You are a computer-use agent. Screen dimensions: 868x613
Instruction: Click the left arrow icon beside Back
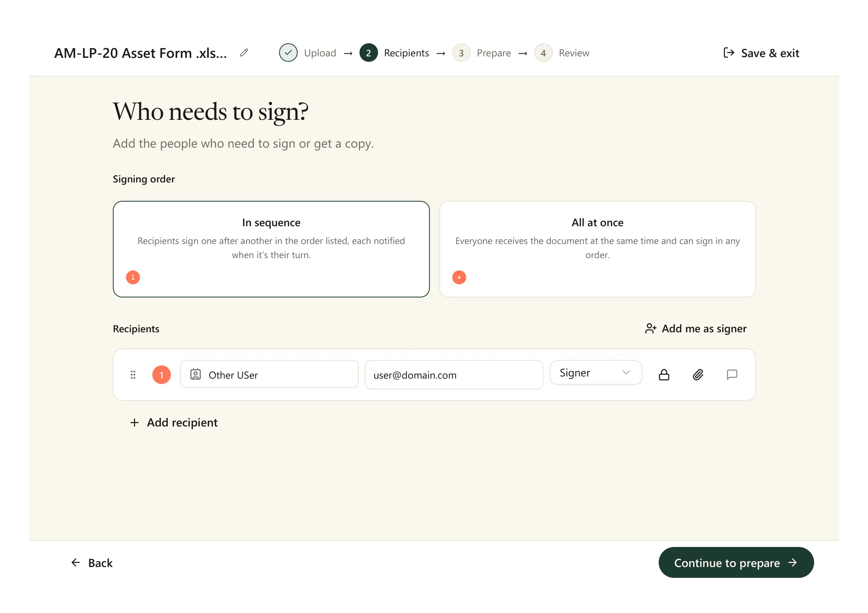(x=76, y=563)
